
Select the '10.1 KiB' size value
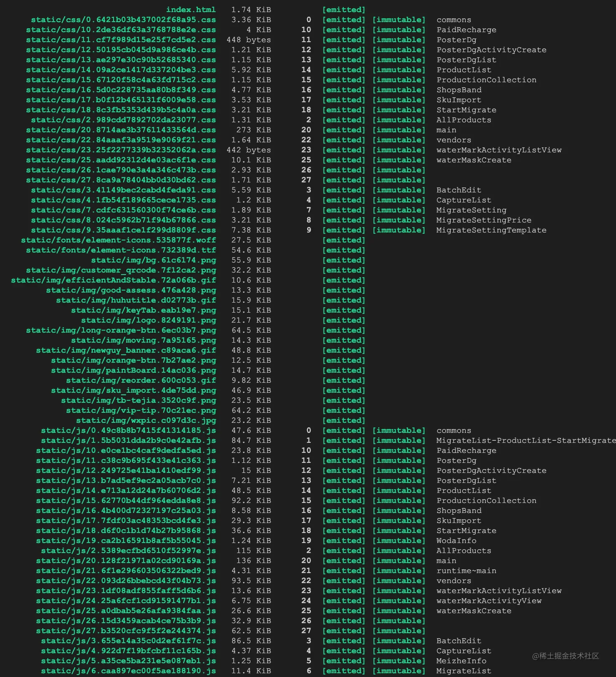251,160
